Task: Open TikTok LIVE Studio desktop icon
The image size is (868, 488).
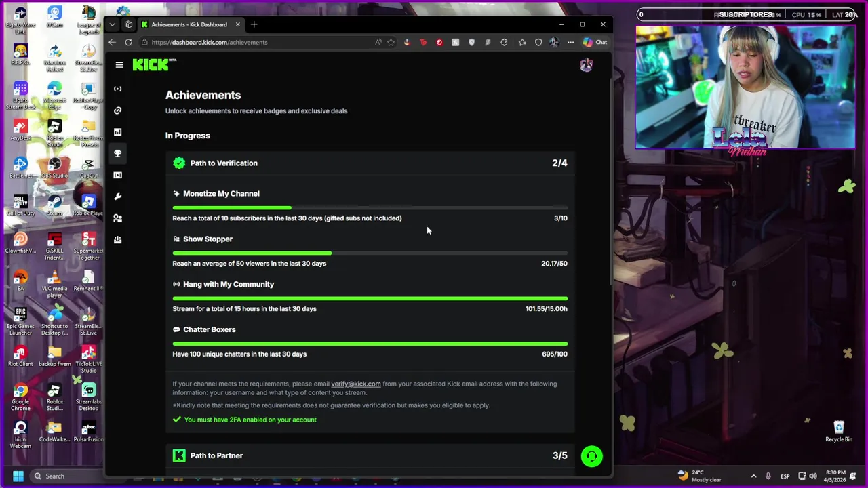Action: (x=88, y=359)
